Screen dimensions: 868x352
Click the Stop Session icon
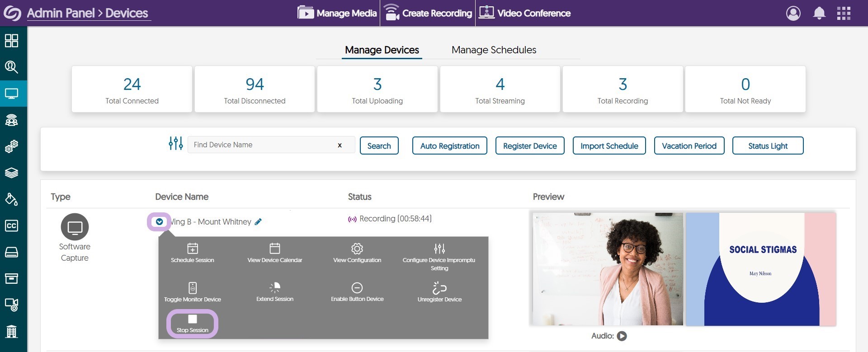click(x=192, y=319)
